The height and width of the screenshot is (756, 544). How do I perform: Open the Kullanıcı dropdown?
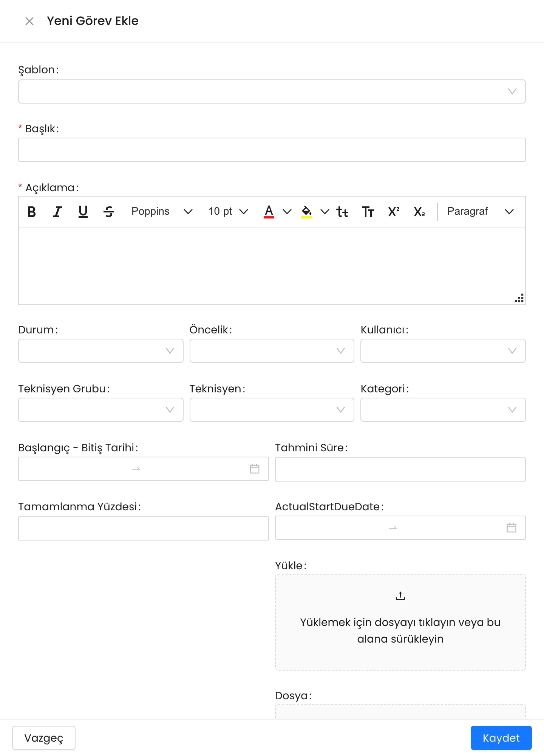pos(443,351)
